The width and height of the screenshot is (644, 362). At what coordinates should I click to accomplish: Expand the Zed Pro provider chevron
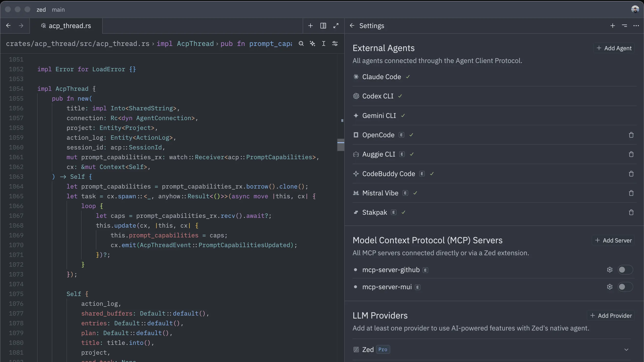(x=626, y=350)
